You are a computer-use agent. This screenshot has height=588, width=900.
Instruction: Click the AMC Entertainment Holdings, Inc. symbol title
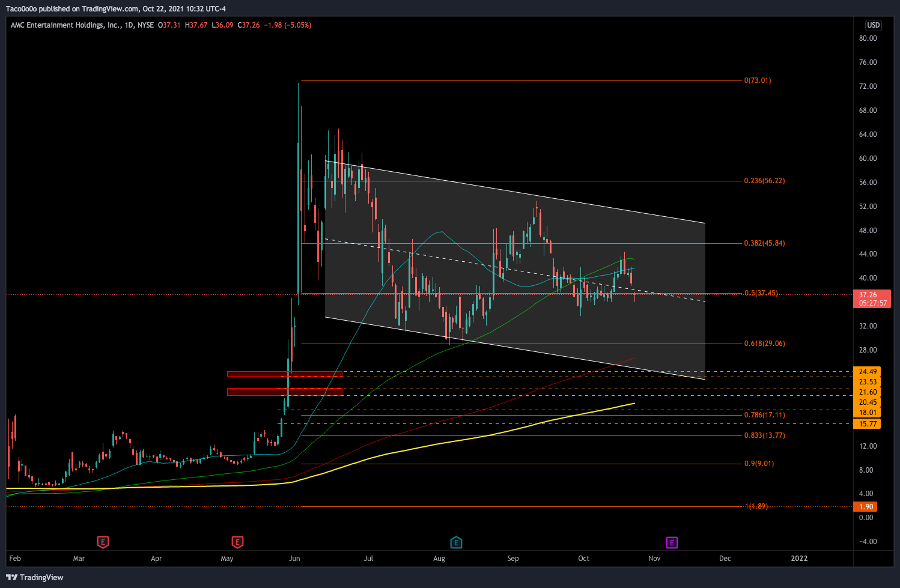pyautogui.click(x=65, y=25)
